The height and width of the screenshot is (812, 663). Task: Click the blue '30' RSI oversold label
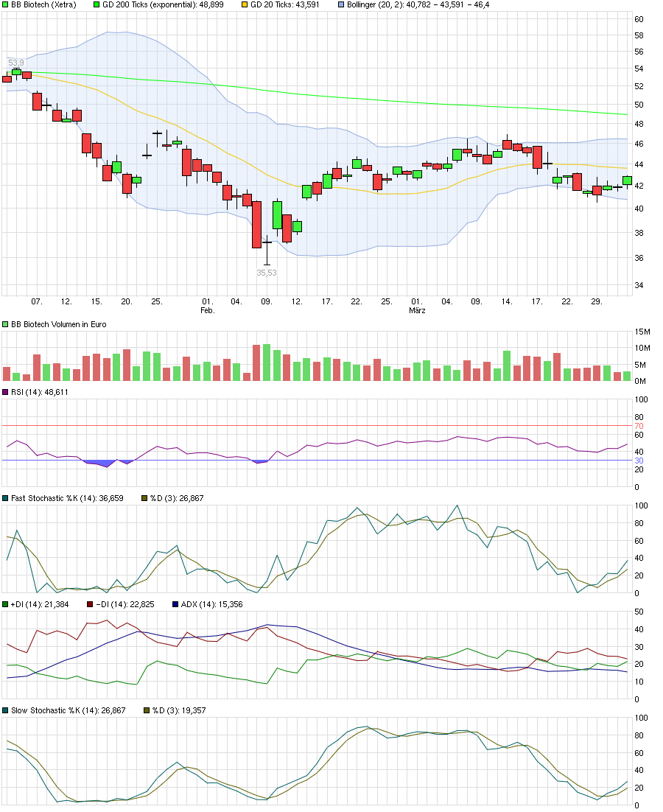pyautogui.click(x=639, y=461)
